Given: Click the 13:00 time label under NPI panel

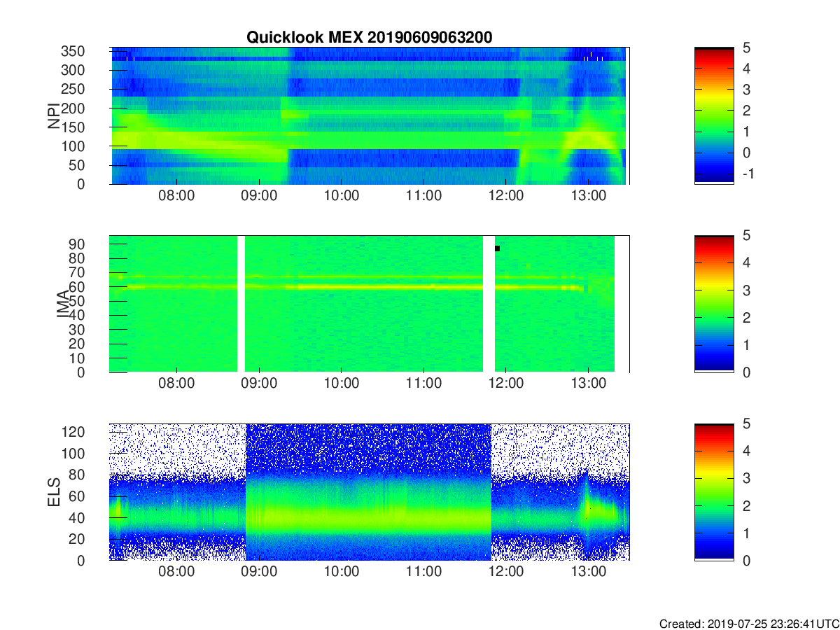Looking at the screenshot, I should pyautogui.click(x=588, y=197).
